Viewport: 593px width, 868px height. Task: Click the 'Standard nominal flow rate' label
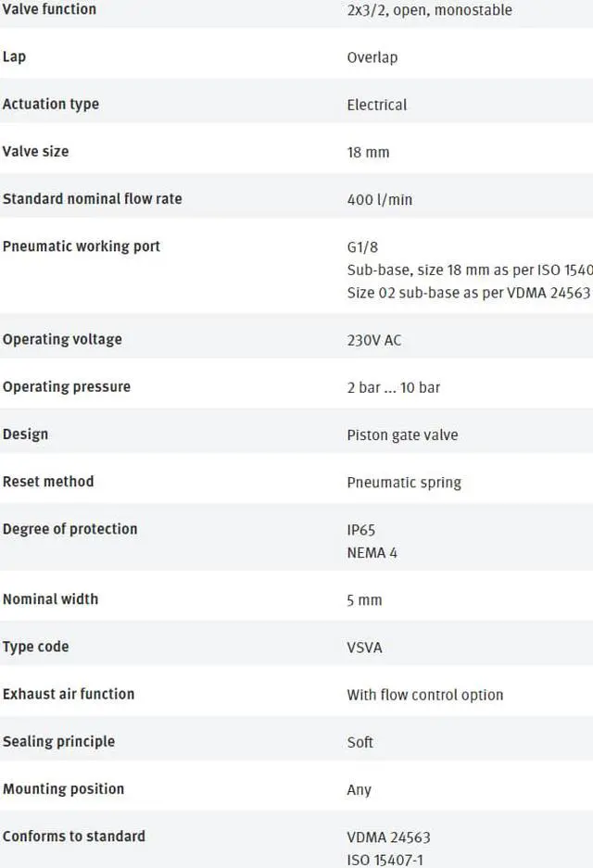tap(92, 199)
